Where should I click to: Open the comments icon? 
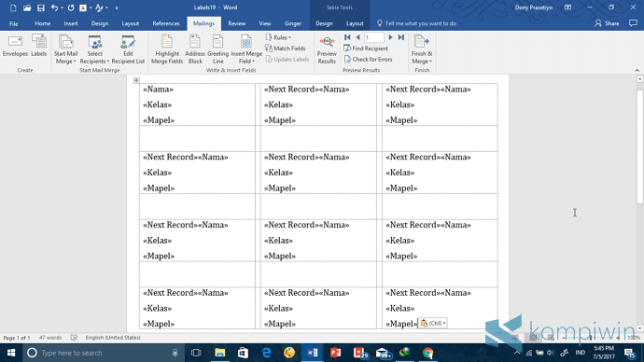pyautogui.click(x=633, y=23)
